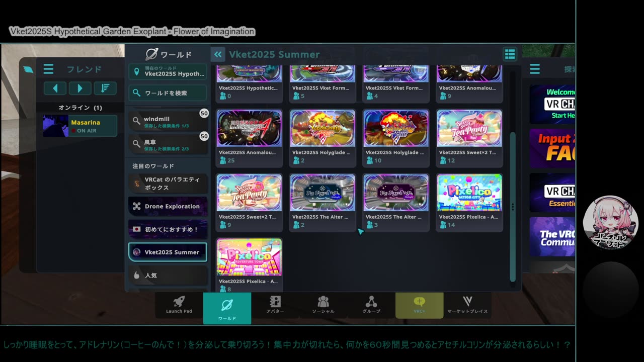The width and height of the screenshot is (644, 362).
Task: Open Vket2025S Pixelica card with 8 users
Action: 249,265
